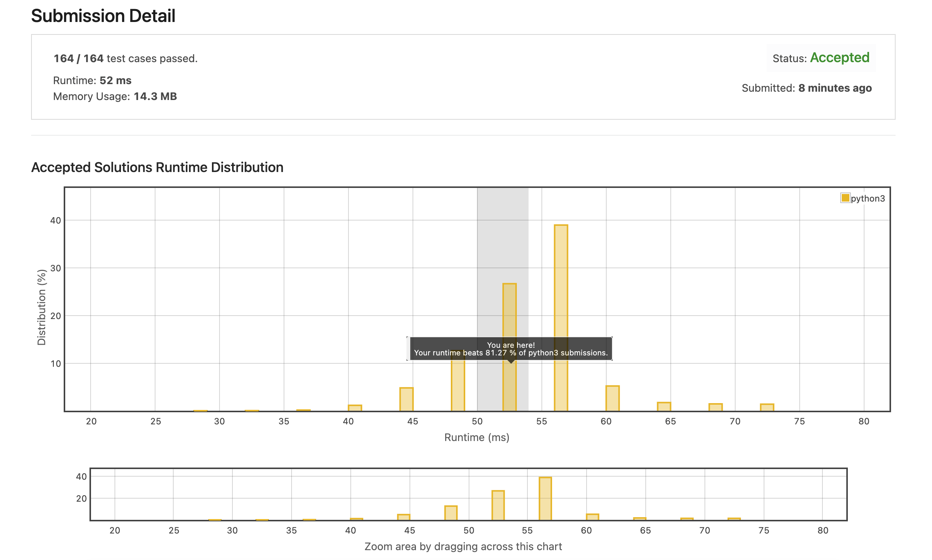Click the bar near 60 ms runtime
The width and height of the screenshot is (932, 560).
tap(612, 398)
